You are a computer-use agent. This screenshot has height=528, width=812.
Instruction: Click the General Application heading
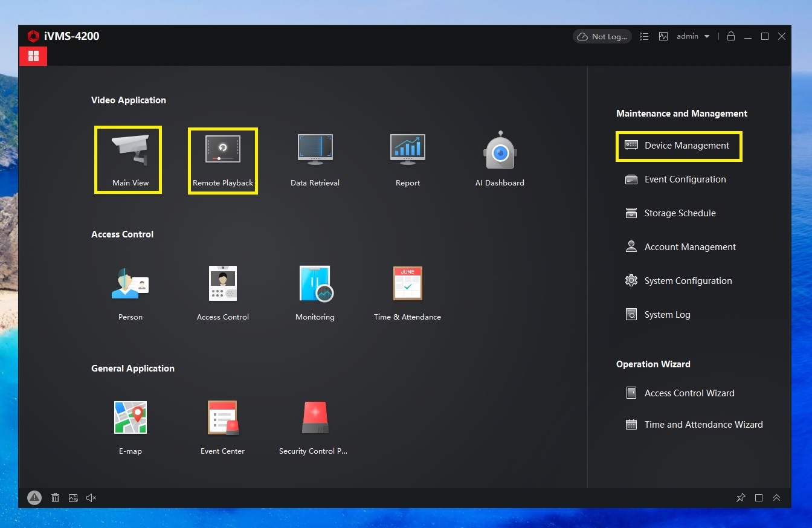click(x=133, y=369)
